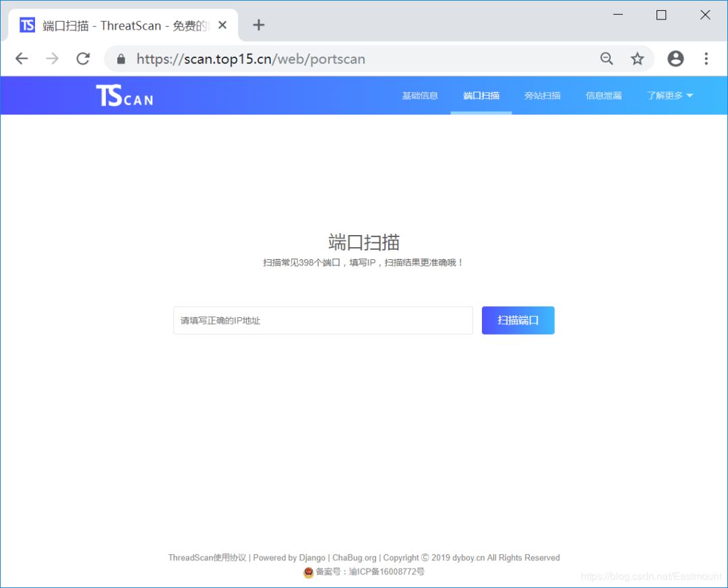This screenshot has height=588, width=728.
Task: Open the 信息泄漏 section
Action: click(x=603, y=95)
